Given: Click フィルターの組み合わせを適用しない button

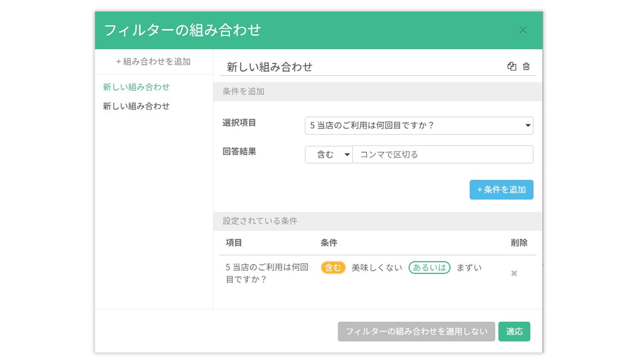Looking at the screenshot, I should (x=416, y=331).
